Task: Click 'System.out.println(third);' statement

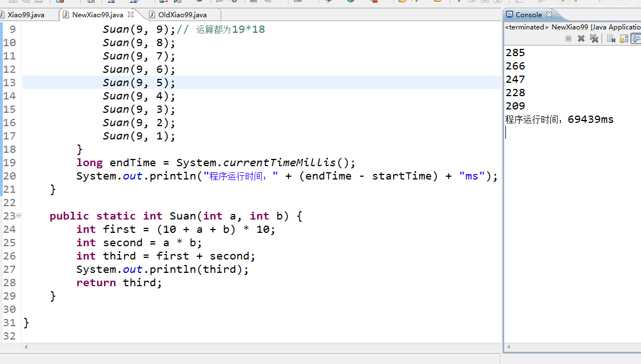Action: 162,270
